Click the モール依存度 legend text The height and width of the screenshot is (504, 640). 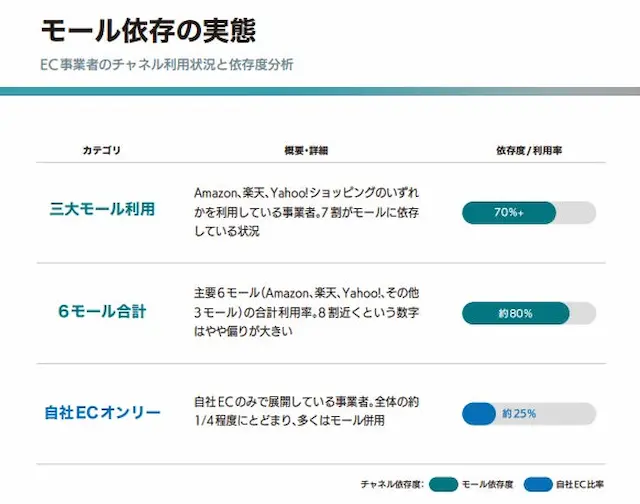click(x=486, y=485)
